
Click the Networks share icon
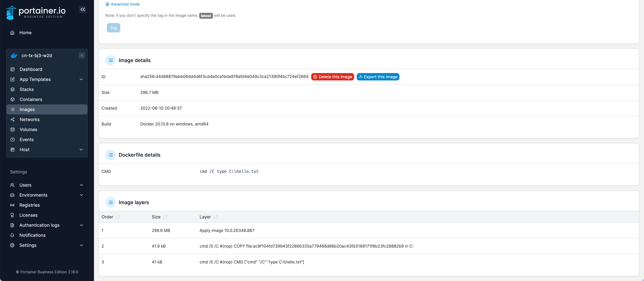pos(13,119)
